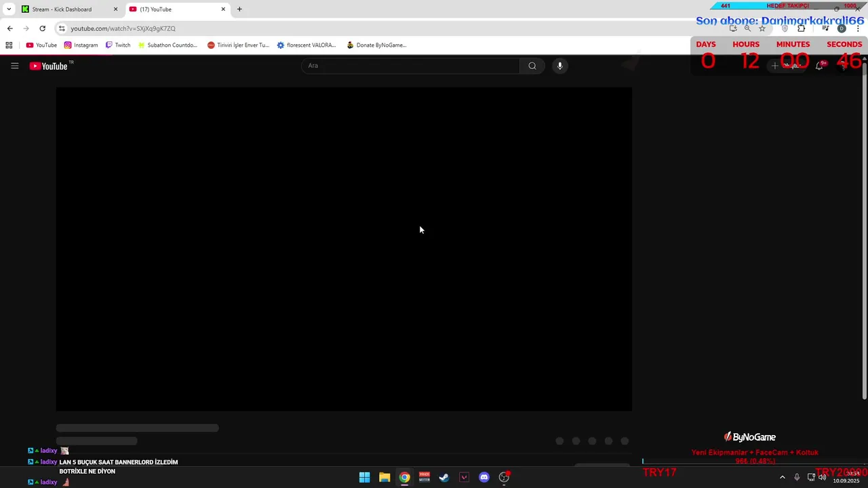Open YouTube notifications bell
Image resolution: width=868 pixels, height=488 pixels.
(x=820, y=66)
